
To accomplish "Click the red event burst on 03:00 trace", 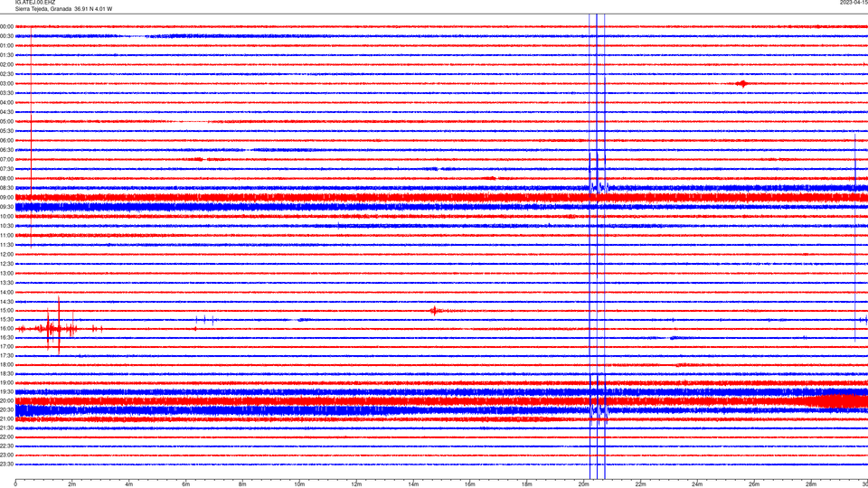I will pos(742,83).
